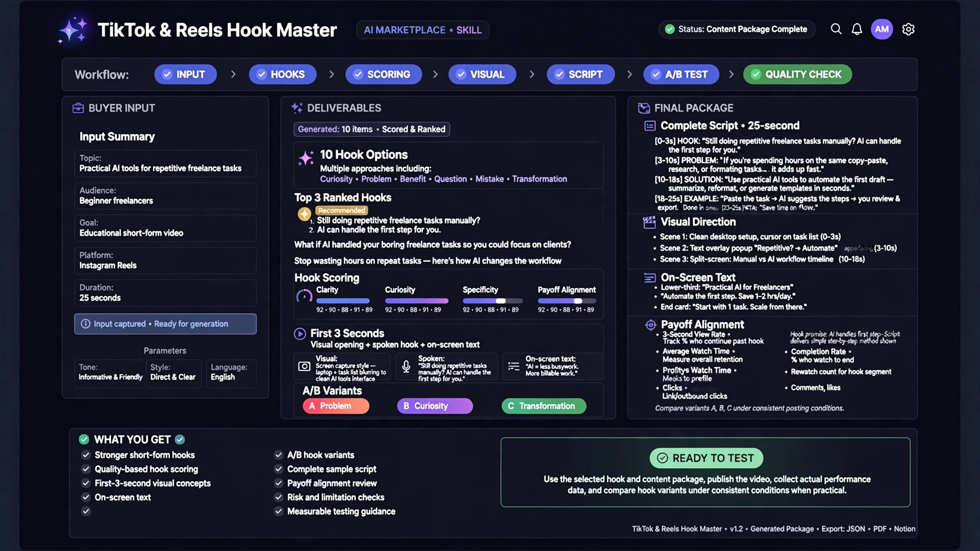Toggle First-3-second visual concepts checkmark

pyautogui.click(x=86, y=483)
